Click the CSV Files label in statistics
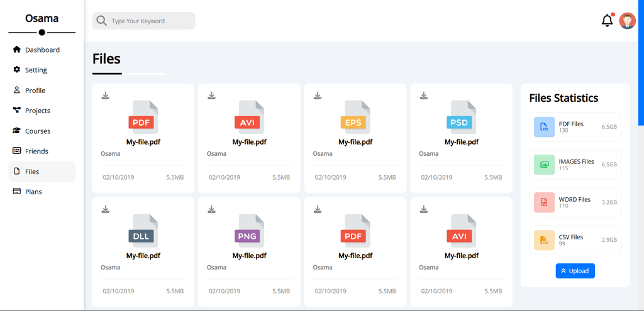 571,237
